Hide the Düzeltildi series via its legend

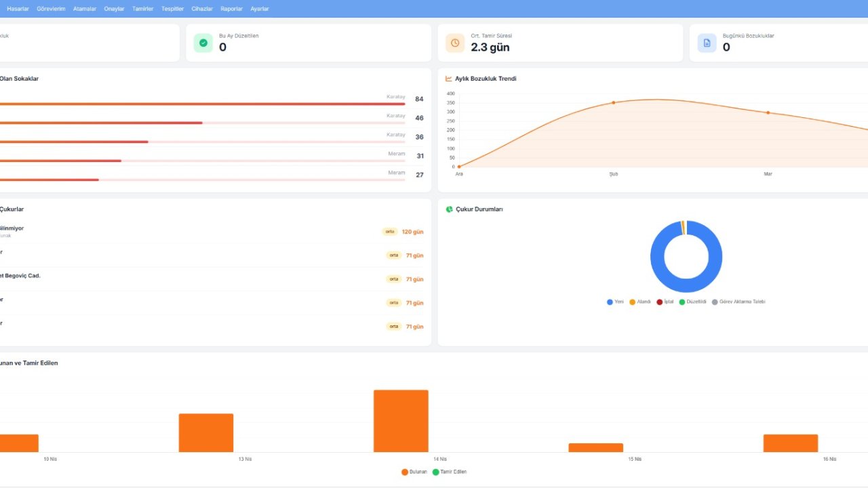point(692,302)
